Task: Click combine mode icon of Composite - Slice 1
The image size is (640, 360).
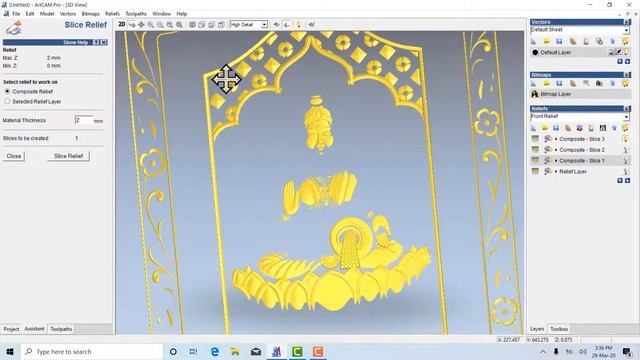Action: click(548, 161)
